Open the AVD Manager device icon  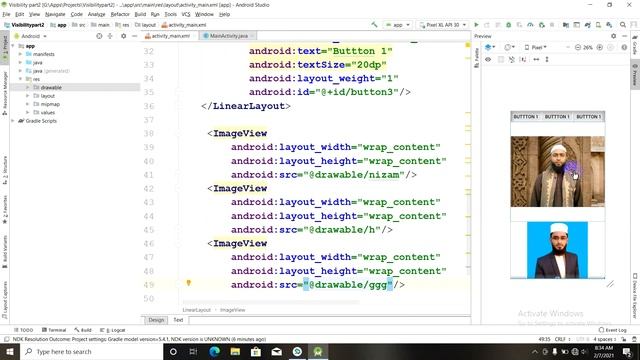(x=598, y=25)
